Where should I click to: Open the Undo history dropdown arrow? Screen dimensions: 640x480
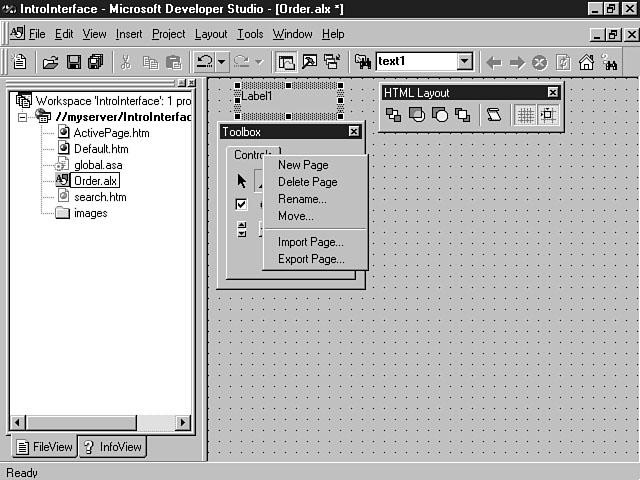[x=223, y=62]
